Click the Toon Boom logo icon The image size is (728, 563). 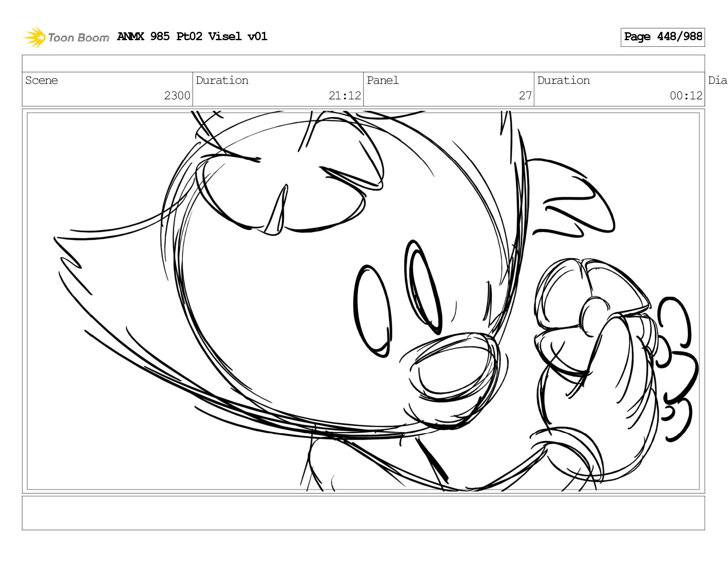[35, 37]
